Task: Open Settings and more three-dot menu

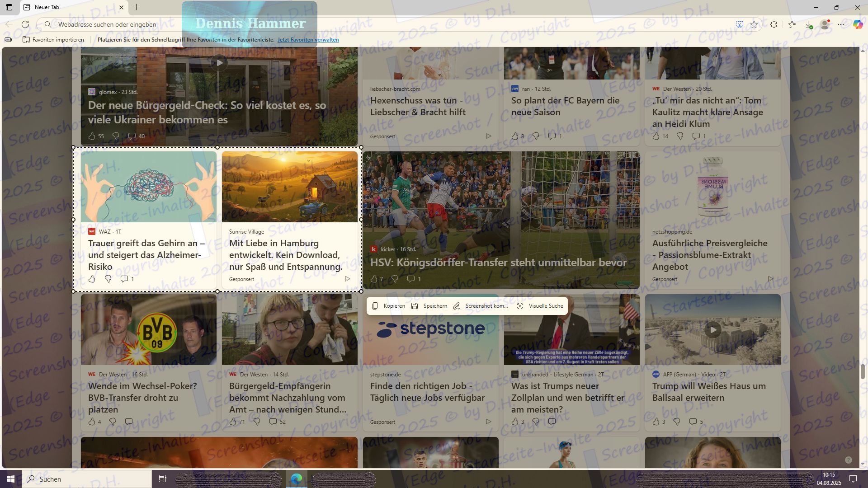Action: point(841,24)
